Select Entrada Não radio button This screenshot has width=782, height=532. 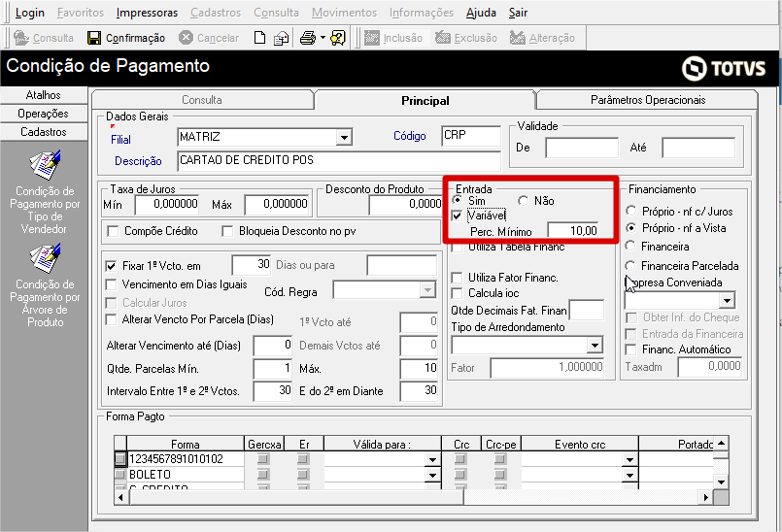click(x=523, y=200)
